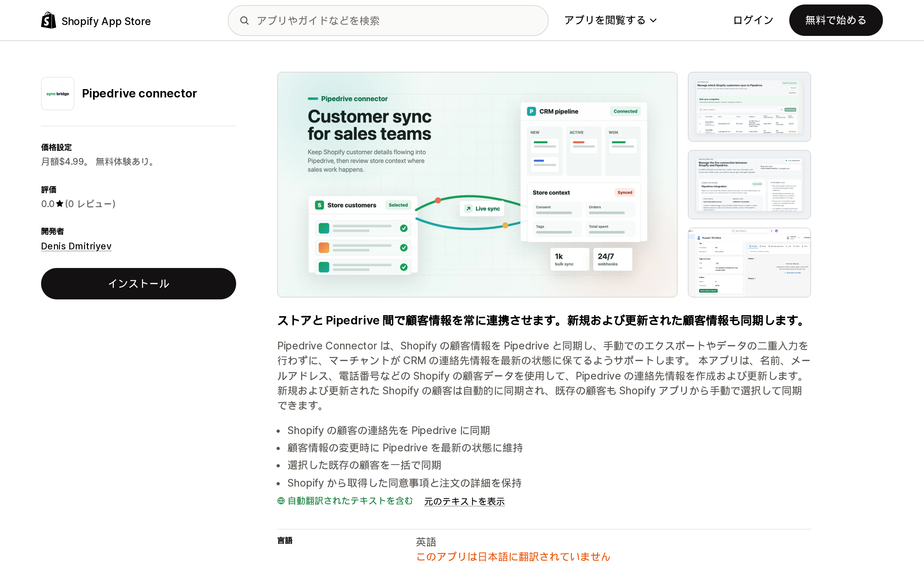924x577 pixels.
Task: Click the 自動翻訳されたテキストを含む label
Action: click(x=350, y=501)
